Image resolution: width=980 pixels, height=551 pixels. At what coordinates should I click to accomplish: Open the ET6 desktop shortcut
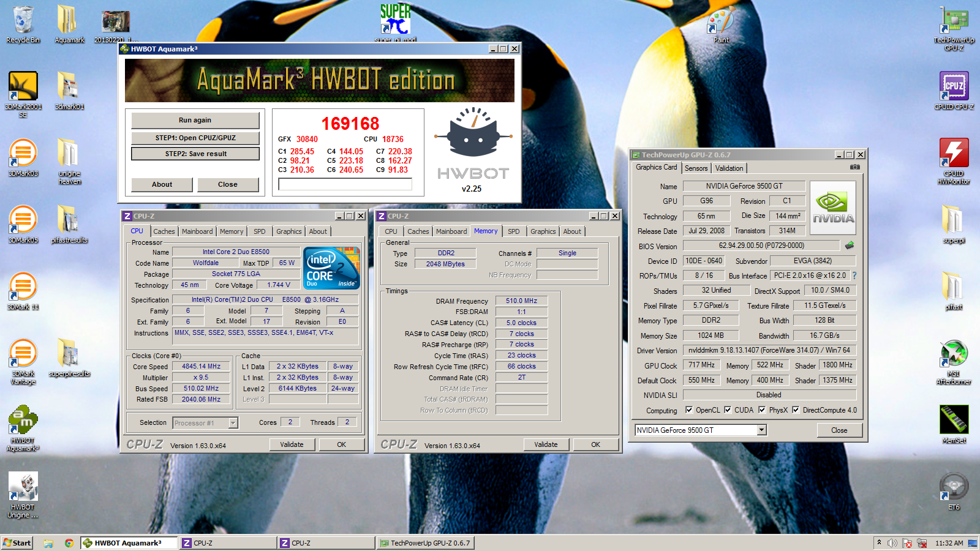pyautogui.click(x=954, y=491)
